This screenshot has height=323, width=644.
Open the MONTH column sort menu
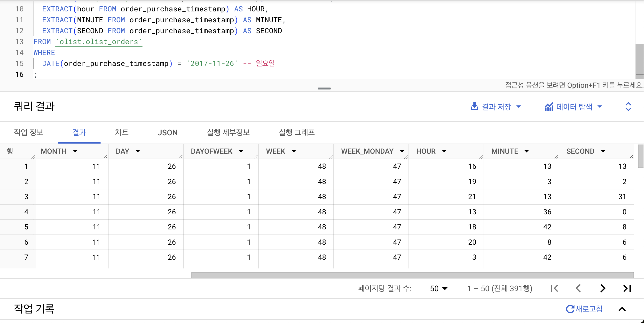(x=75, y=151)
